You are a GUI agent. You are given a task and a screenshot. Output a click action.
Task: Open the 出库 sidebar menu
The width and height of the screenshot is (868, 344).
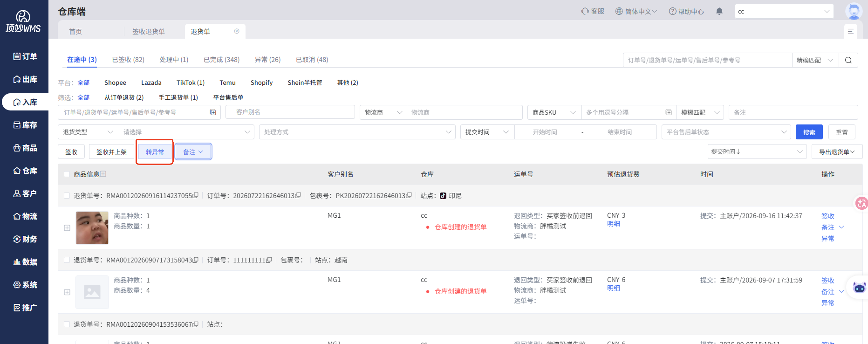pos(25,79)
